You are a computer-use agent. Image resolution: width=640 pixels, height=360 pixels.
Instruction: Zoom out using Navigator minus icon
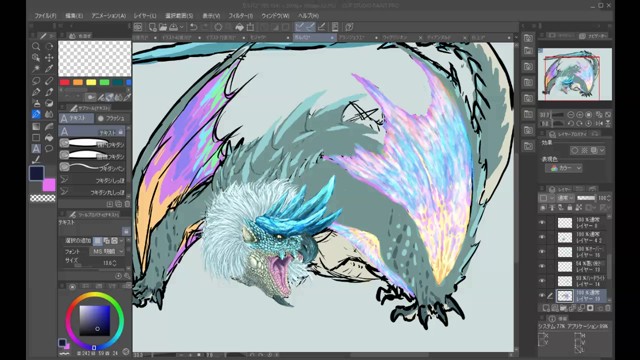click(x=571, y=115)
